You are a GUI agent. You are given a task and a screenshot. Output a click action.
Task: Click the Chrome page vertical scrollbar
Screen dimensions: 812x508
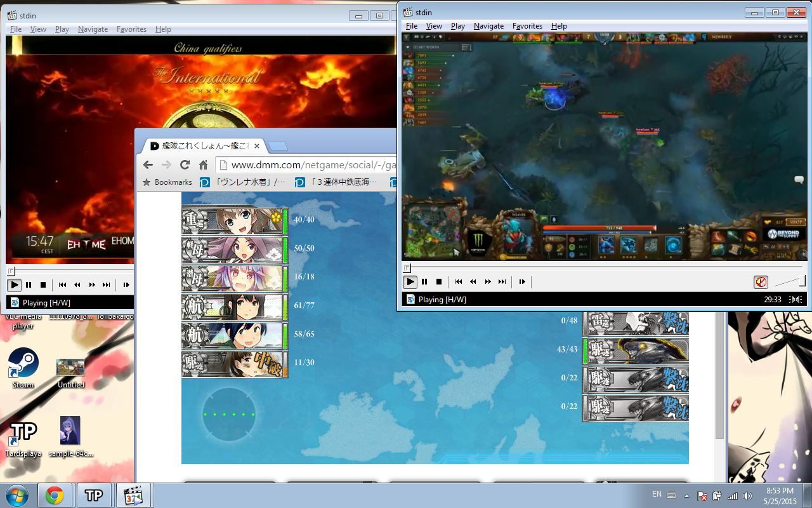tap(719, 375)
